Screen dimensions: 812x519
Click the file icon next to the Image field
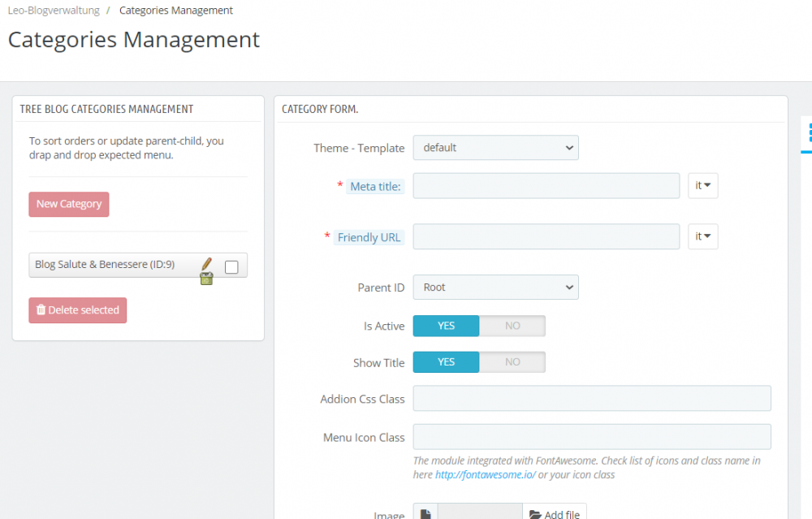tap(425, 512)
